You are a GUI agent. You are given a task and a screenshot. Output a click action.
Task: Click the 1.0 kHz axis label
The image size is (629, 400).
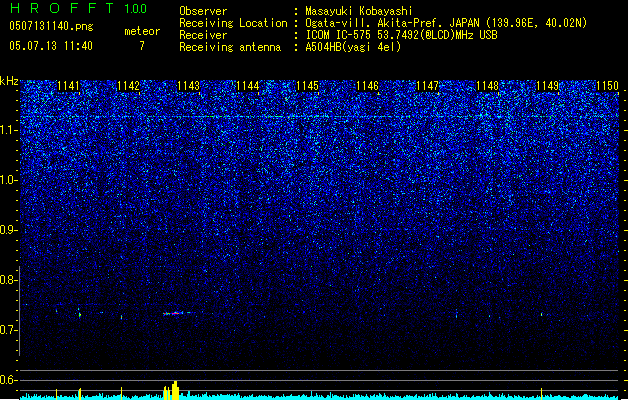click(9, 180)
